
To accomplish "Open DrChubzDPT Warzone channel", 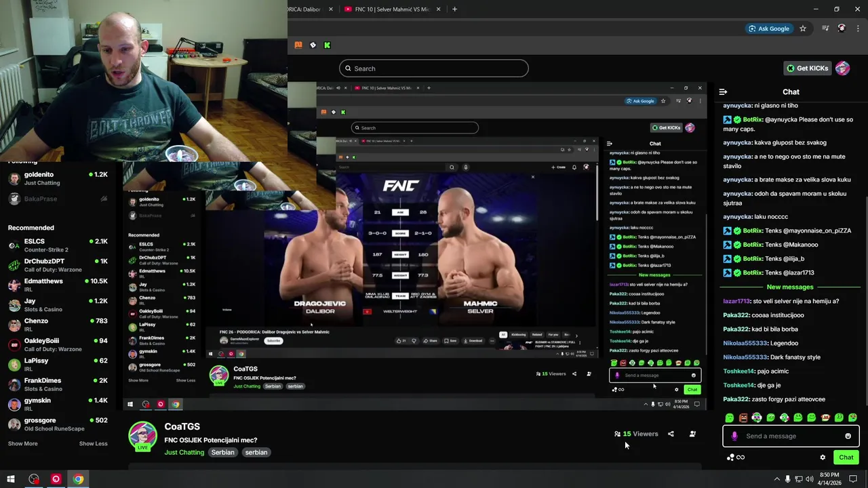I will (x=58, y=265).
